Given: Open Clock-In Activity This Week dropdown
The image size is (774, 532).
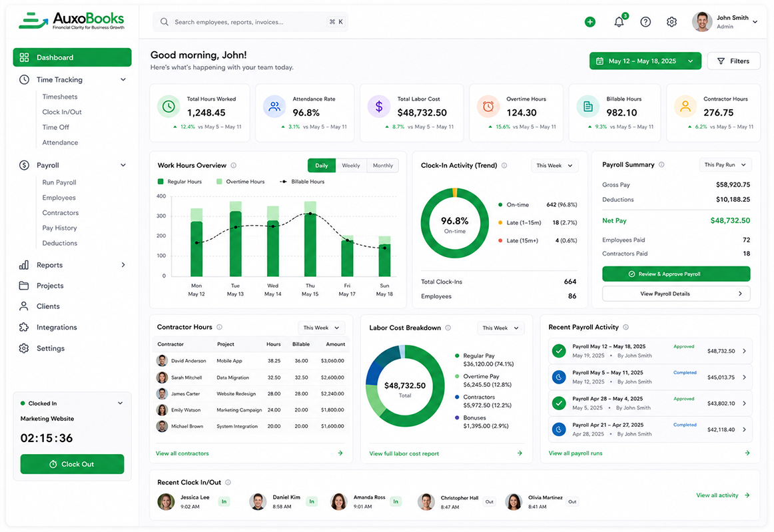Looking at the screenshot, I should click(x=554, y=165).
